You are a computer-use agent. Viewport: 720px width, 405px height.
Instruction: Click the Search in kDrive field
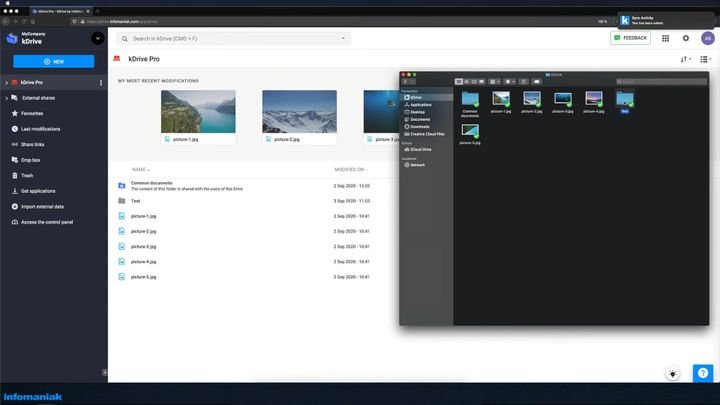coord(234,38)
